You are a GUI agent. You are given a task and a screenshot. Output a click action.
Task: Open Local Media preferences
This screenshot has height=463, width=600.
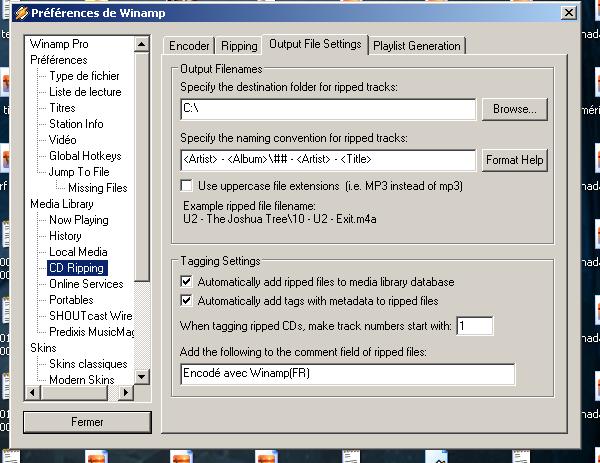pyautogui.click(x=78, y=252)
